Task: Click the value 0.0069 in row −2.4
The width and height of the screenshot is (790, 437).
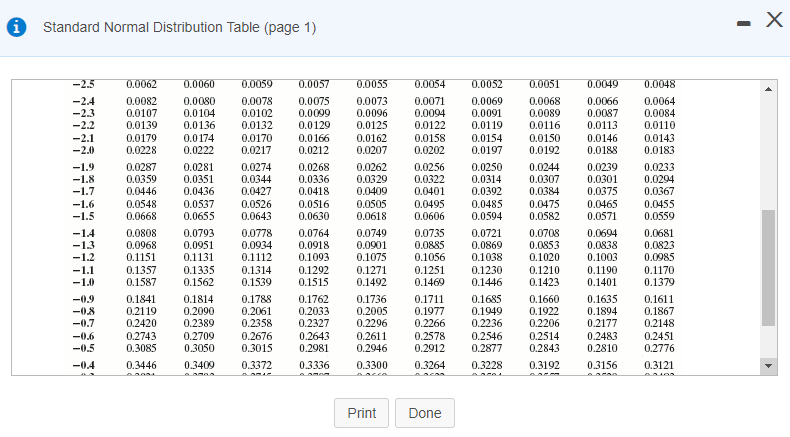Action: tap(487, 101)
